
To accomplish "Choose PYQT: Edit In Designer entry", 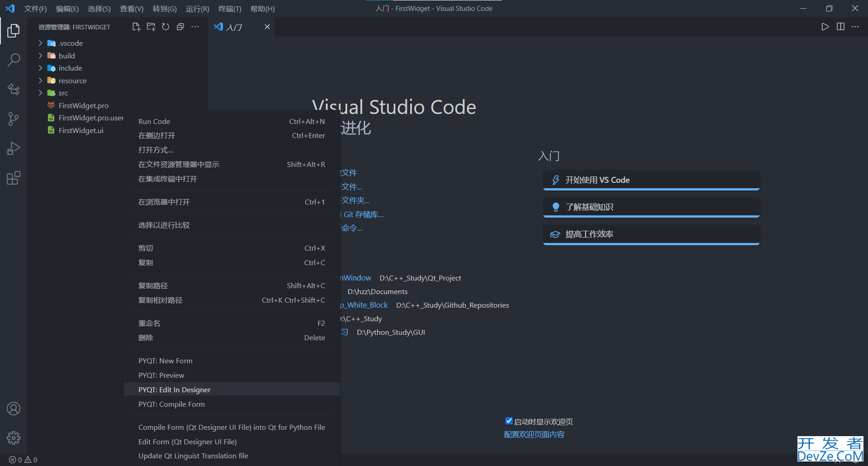I will tap(231, 390).
